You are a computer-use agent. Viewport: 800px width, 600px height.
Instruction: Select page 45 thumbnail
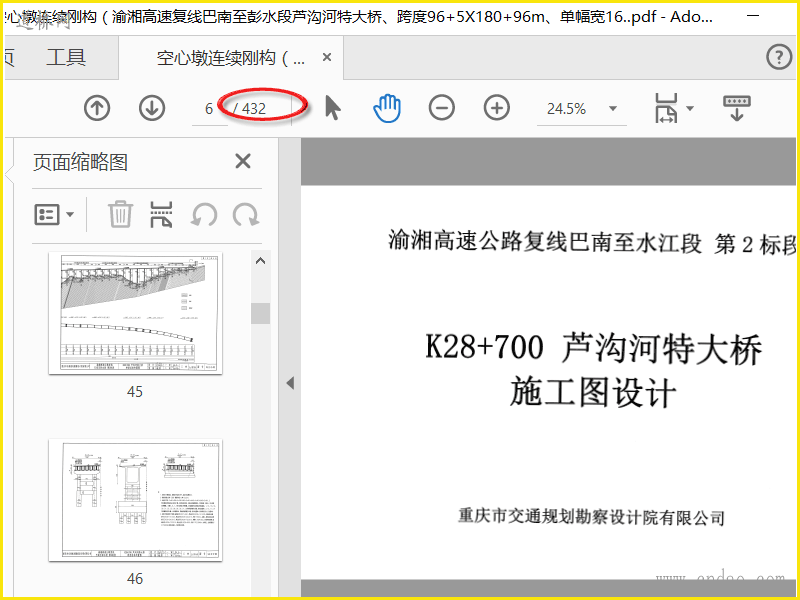[x=135, y=313]
